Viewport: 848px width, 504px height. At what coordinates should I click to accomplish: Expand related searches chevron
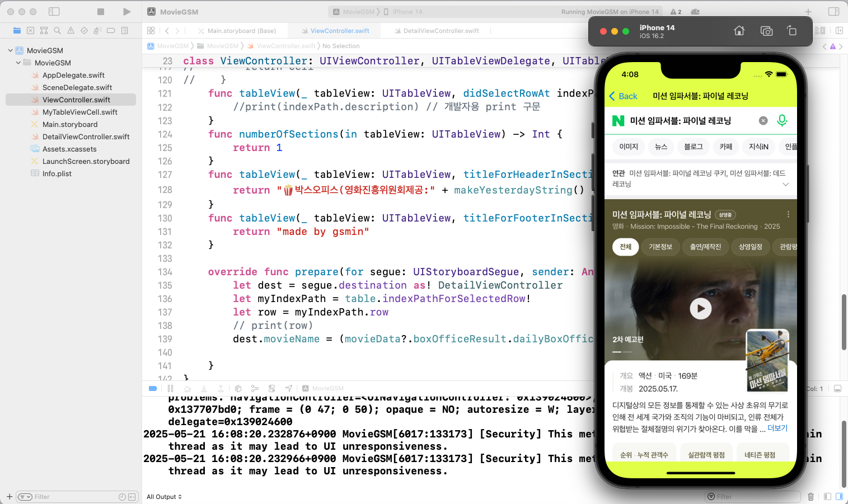pos(786,184)
